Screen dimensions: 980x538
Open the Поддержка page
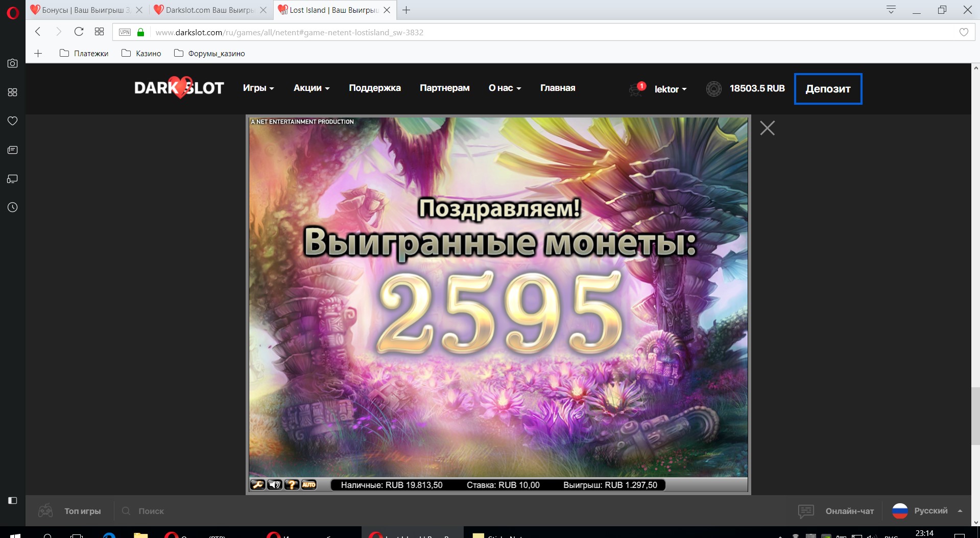(x=375, y=88)
